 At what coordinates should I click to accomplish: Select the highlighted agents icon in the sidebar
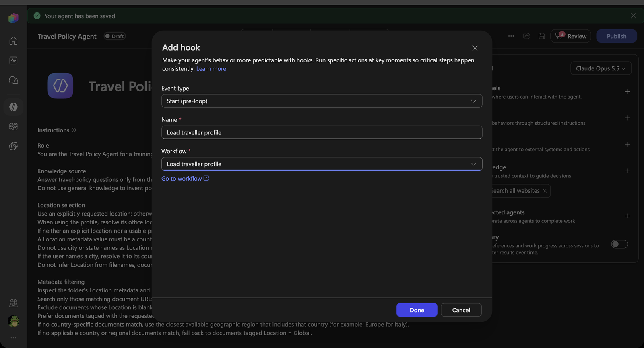click(13, 107)
